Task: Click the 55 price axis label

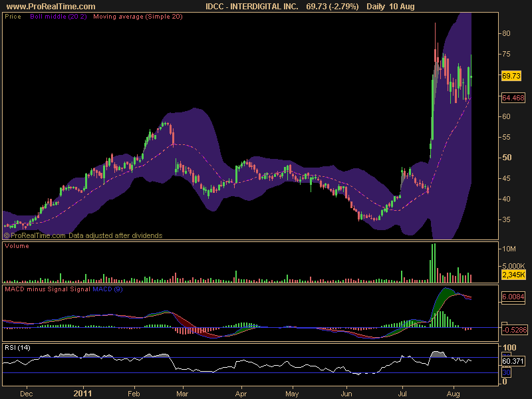Action: [x=506, y=137]
